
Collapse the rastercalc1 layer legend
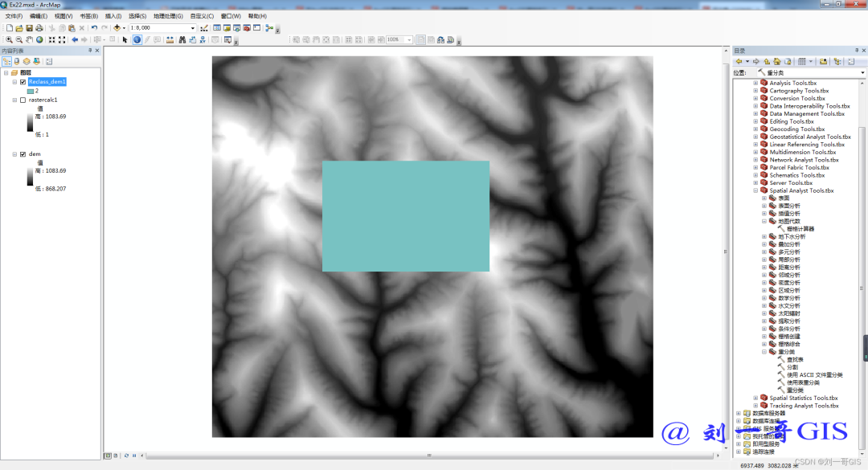click(x=14, y=100)
